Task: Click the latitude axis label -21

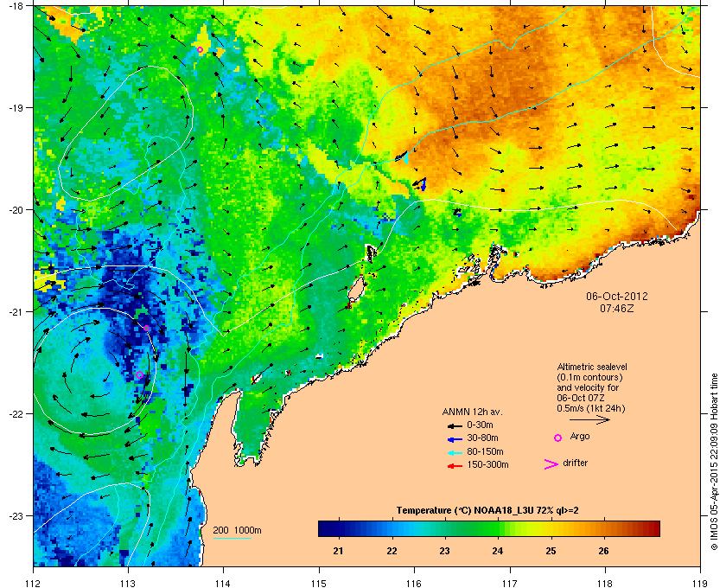Action: pyautogui.click(x=17, y=311)
